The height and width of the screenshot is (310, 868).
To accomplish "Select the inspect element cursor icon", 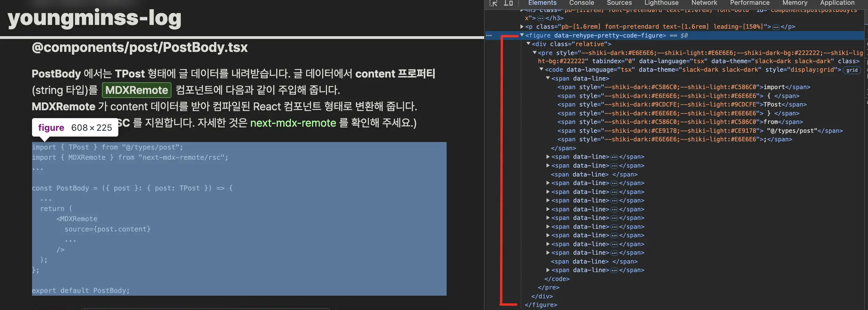I will point(493,3).
